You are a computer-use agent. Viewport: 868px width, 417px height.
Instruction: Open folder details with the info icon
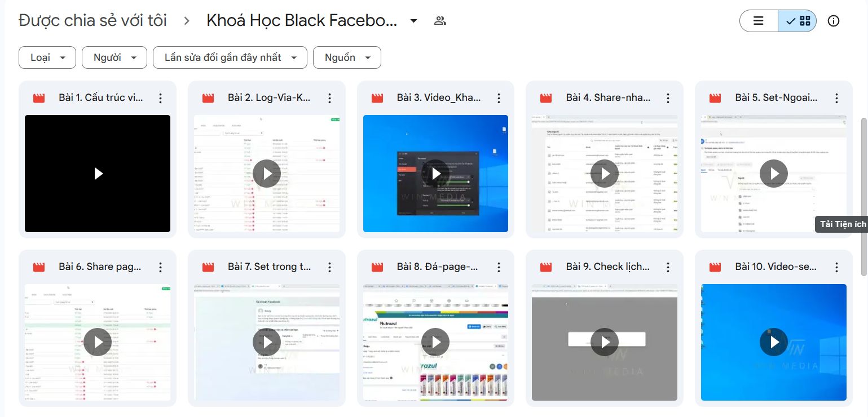(833, 21)
